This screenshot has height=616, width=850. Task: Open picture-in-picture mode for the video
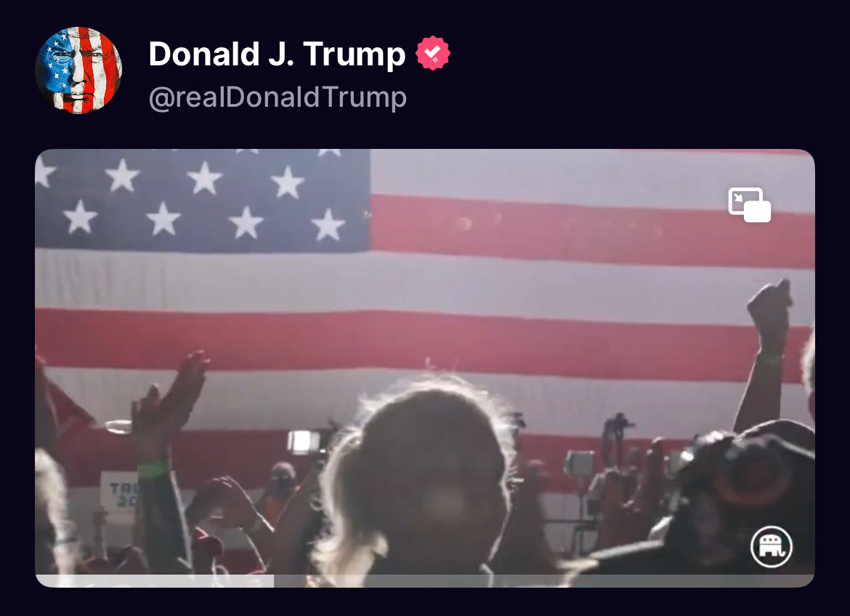click(x=750, y=205)
